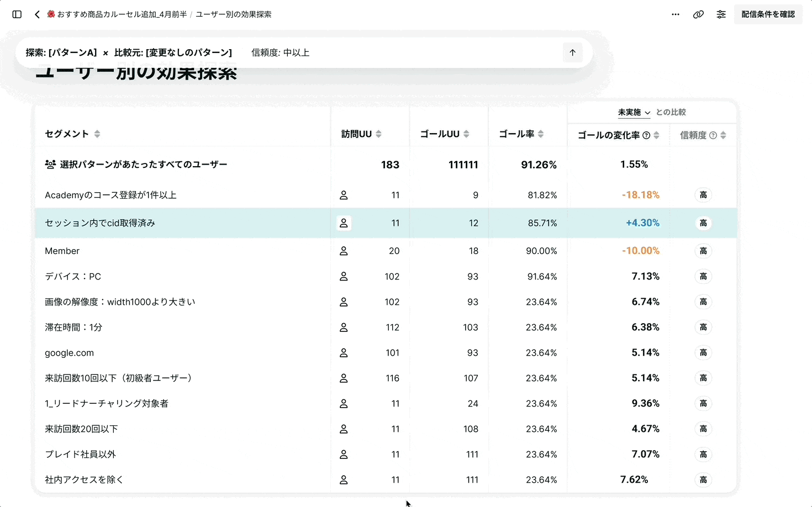Screen dimensions: 812x507
Task: Click 選択パターンがあたったすべてのユーザー row
Action: click(386, 165)
